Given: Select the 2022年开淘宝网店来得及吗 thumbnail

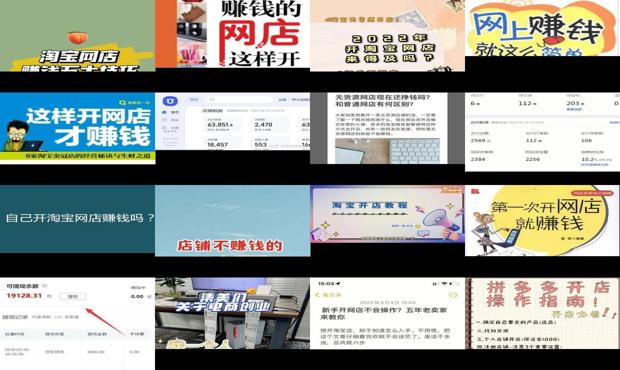Looking at the screenshot, I should point(388,36).
